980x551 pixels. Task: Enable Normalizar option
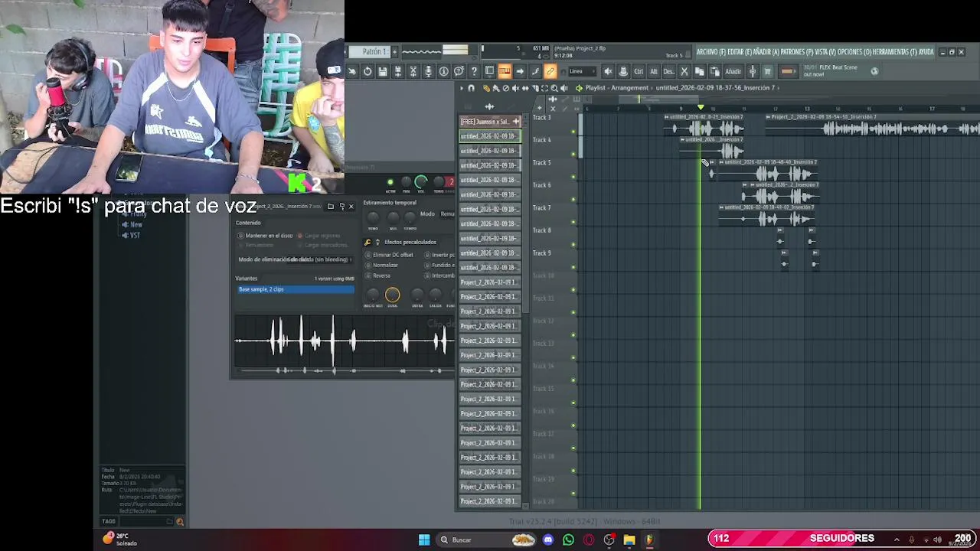(381, 265)
